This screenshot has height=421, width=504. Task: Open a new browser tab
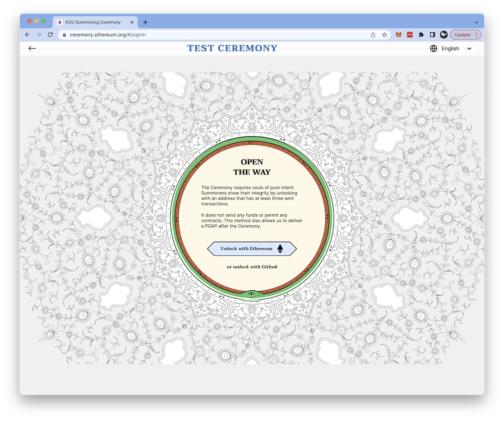tap(145, 22)
